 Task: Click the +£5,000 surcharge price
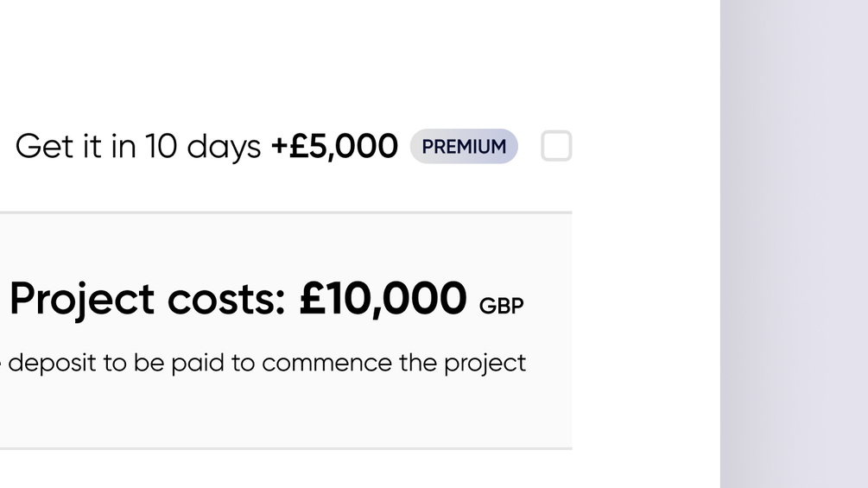point(334,147)
